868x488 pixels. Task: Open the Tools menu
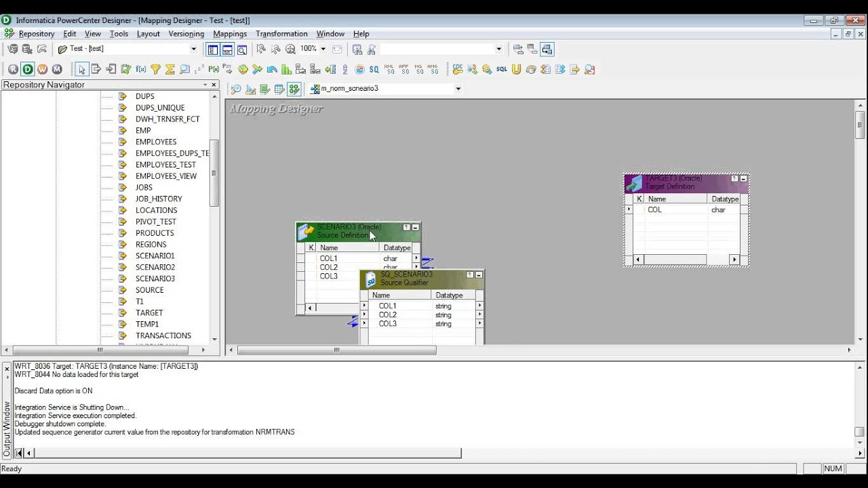click(x=119, y=34)
